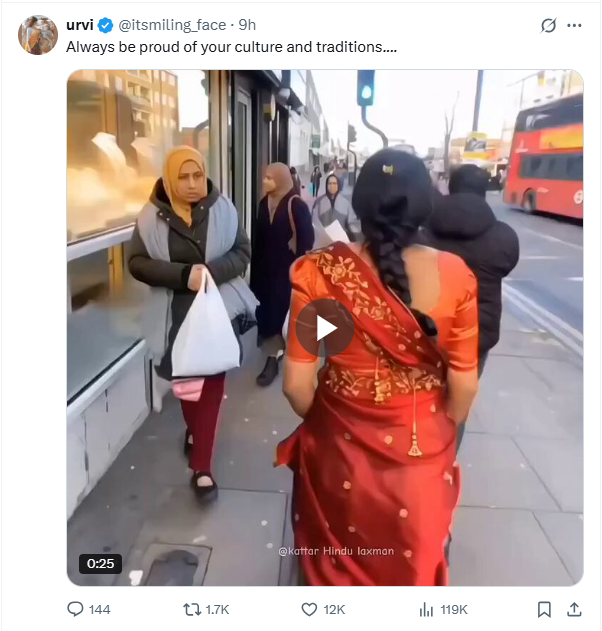Click the tweet text about culture and traditions
The width and height of the screenshot is (602, 631).
pyautogui.click(x=231, y=47)
